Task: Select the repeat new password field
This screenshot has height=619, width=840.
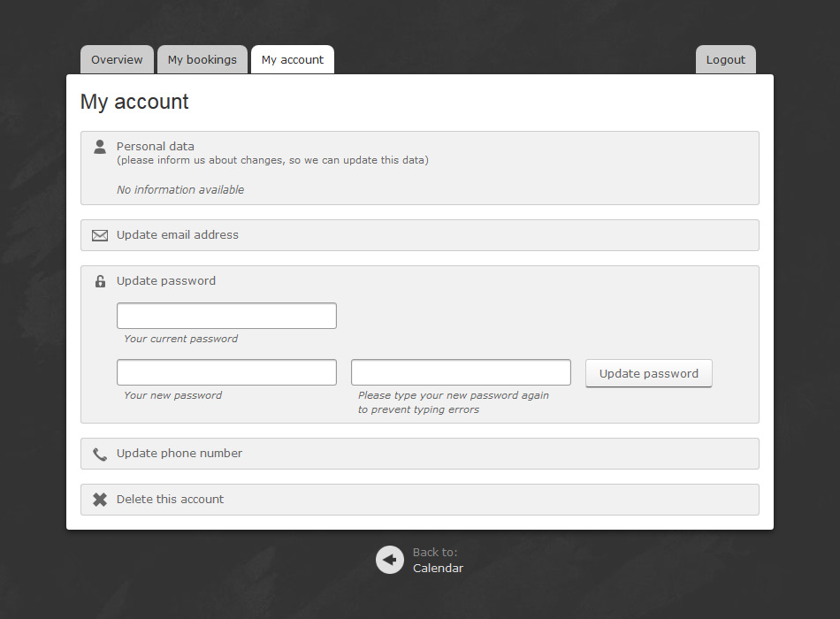Action: 461,372
